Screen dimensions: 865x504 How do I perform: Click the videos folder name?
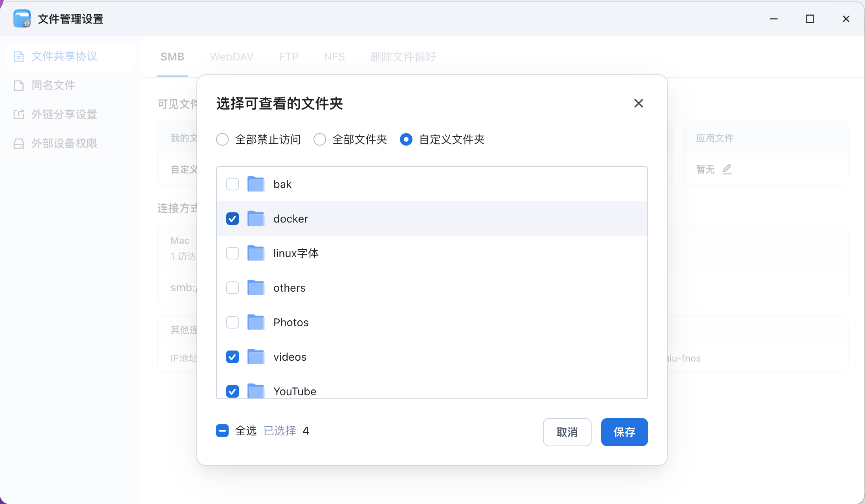(290, 357)
